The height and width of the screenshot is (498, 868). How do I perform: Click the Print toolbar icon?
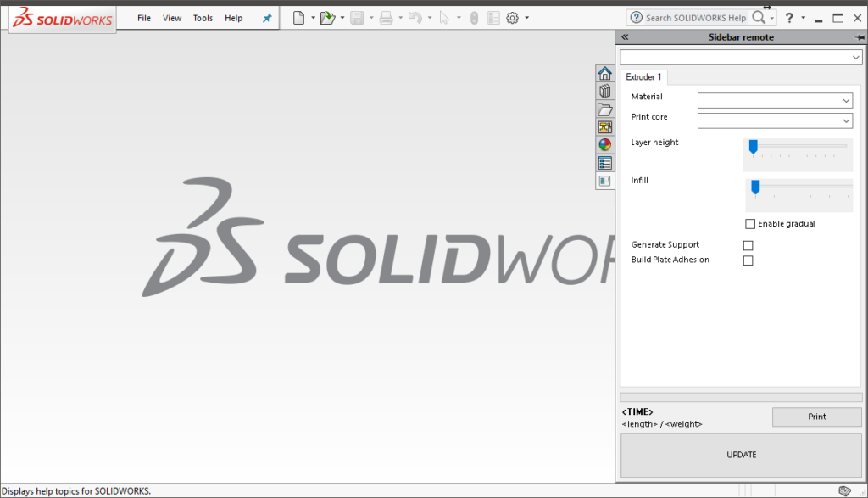pyautogui.click(x=386, y=19)
